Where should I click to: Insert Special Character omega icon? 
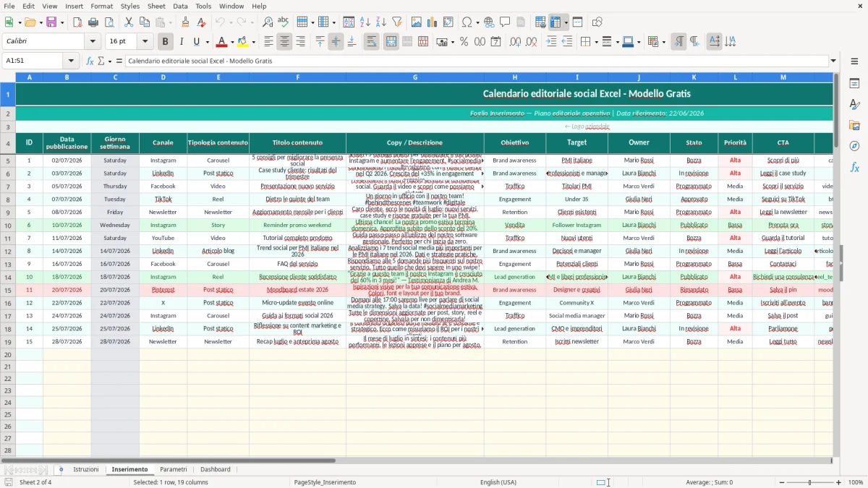466,22
